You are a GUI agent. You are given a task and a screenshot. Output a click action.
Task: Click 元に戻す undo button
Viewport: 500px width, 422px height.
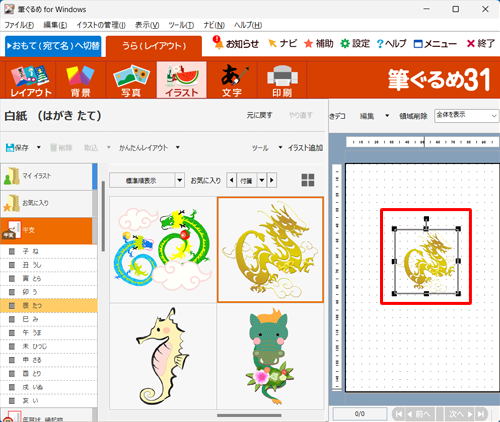pyautogui.click(x=259, y=115)
